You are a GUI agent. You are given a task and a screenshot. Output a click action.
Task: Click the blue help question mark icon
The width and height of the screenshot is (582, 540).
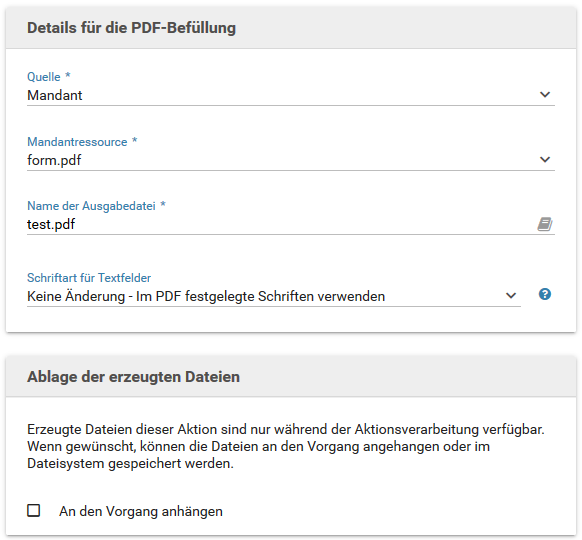coord(545,294)
